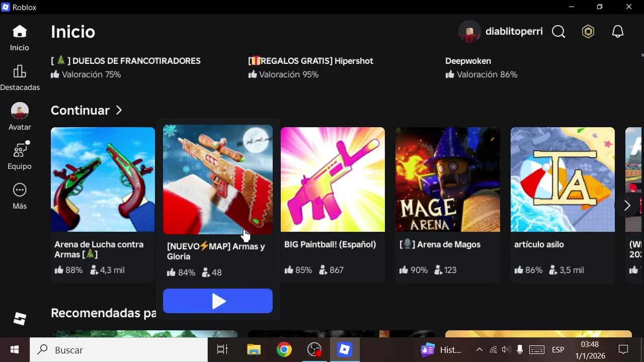Viewport: 644px width, 362px height.
Task: Open Google Chrome from taskbar
Action: point(284,350)
